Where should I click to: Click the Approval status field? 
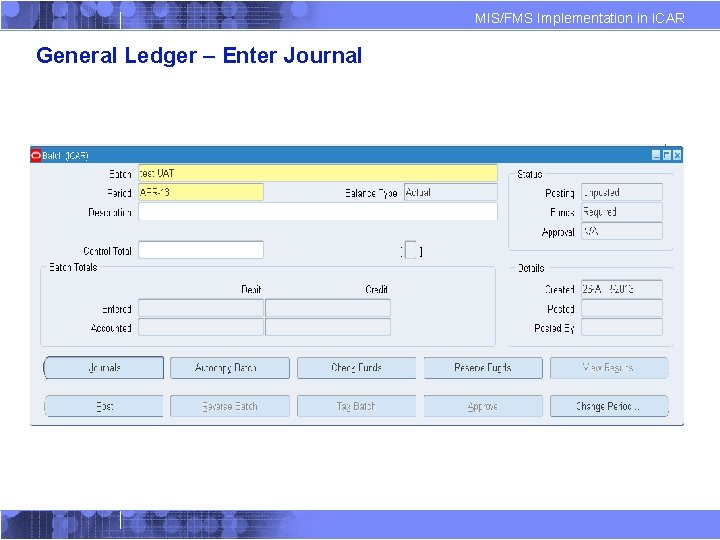(622, 231)
